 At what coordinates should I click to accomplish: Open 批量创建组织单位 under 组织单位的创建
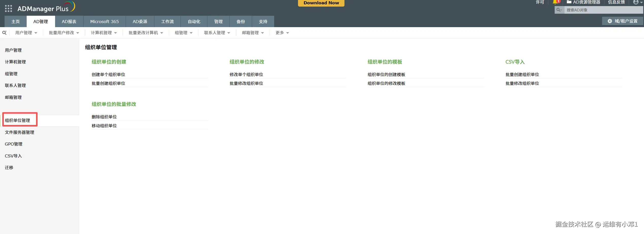[x=108, y=83]
